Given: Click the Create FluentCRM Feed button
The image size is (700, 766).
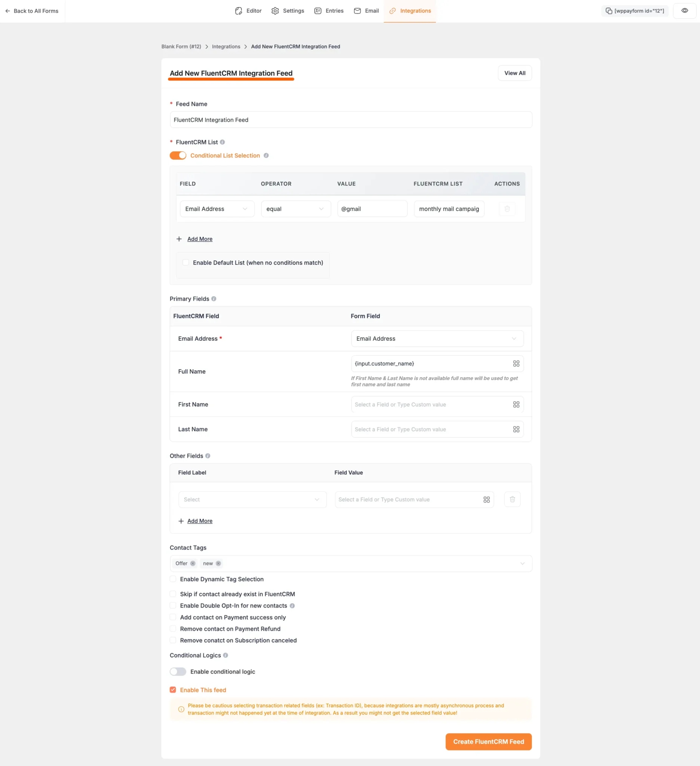Looking at the screenshot, I should click(488, 741).
